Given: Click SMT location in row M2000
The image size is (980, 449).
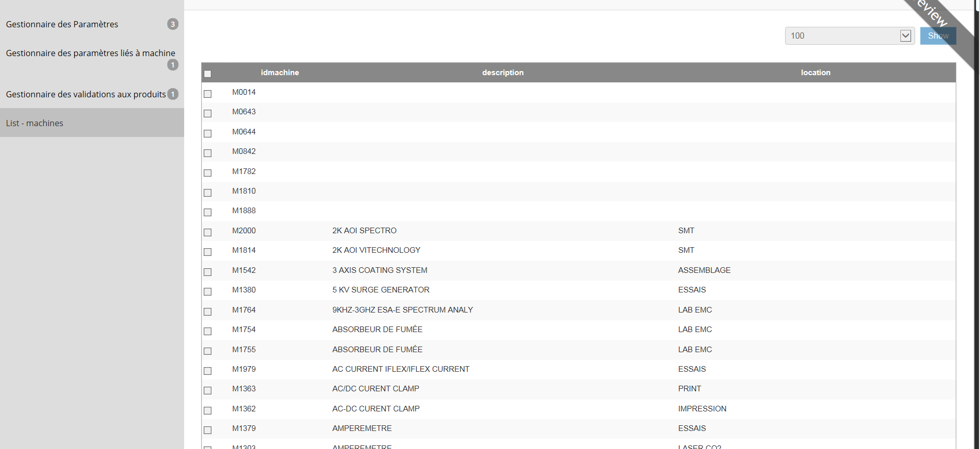Looking at the screenshot, I should pos(686,231).
